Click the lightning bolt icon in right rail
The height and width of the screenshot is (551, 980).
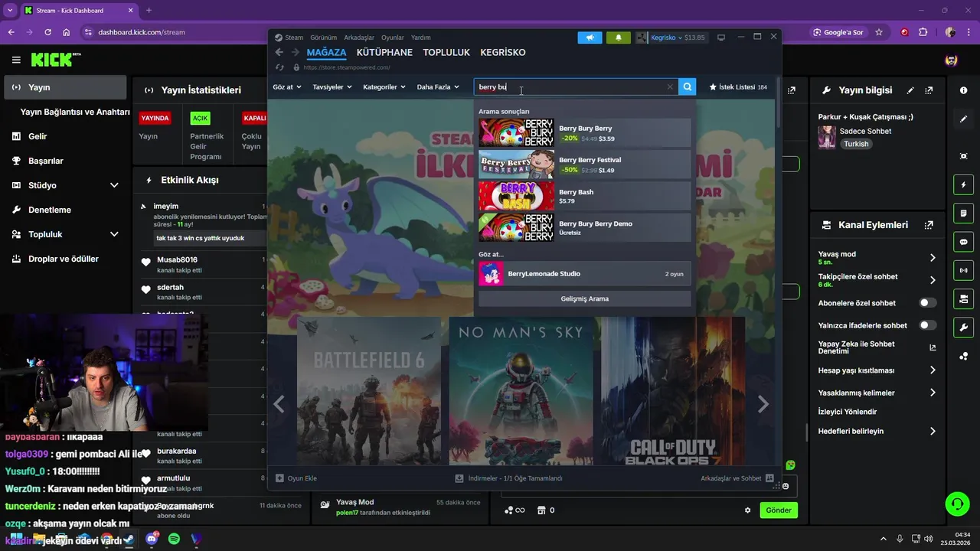(963, 185)
